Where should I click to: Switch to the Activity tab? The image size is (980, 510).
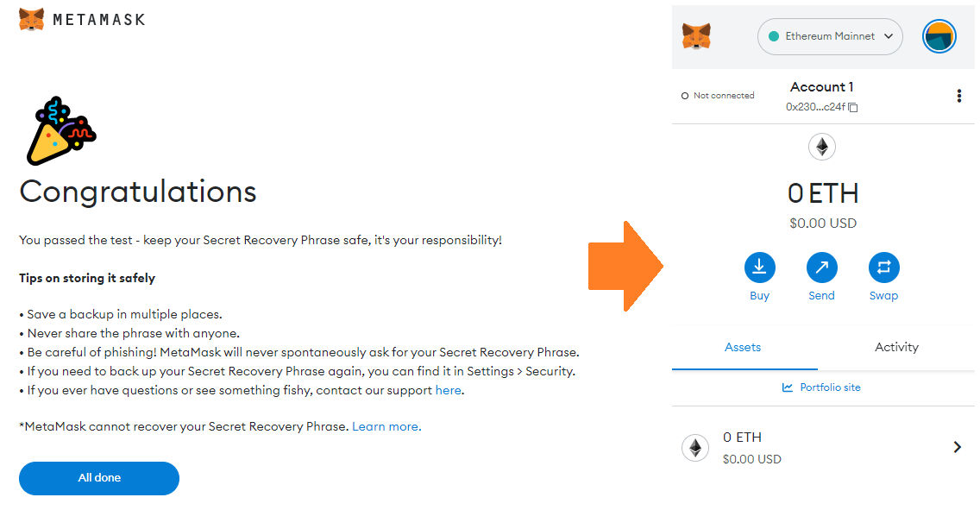pyautogui.click(x=896, y=347)
